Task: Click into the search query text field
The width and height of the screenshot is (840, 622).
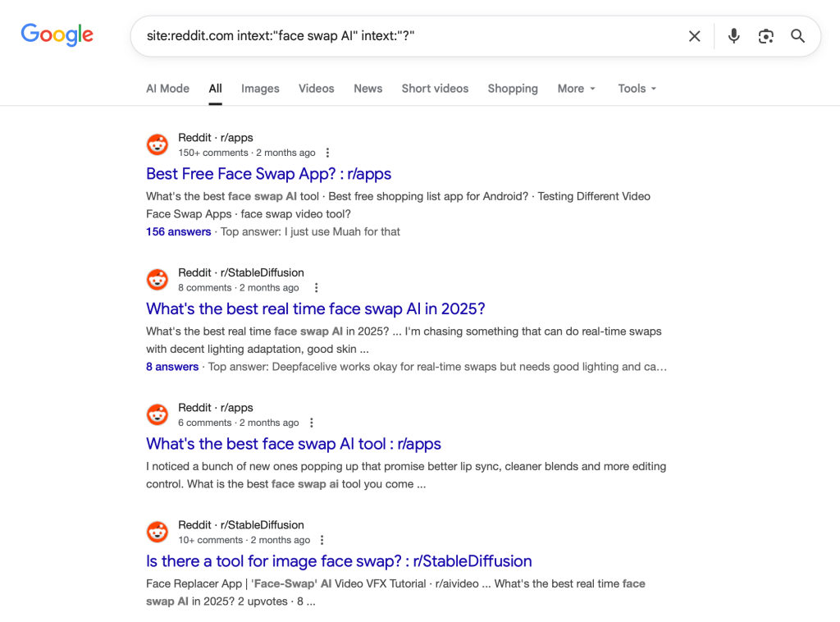Action: click(410, 36)
